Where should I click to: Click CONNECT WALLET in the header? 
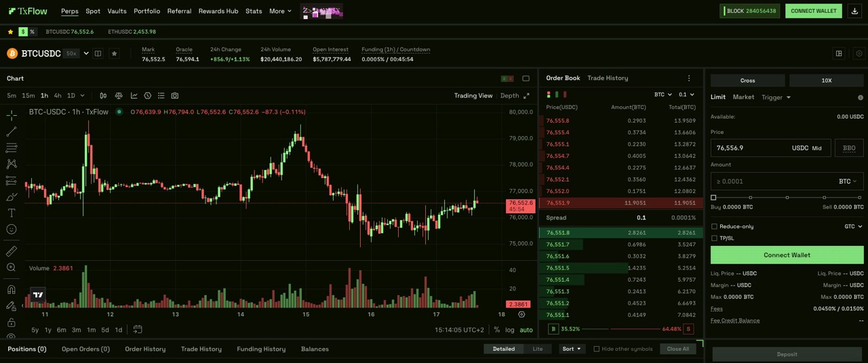813,11
